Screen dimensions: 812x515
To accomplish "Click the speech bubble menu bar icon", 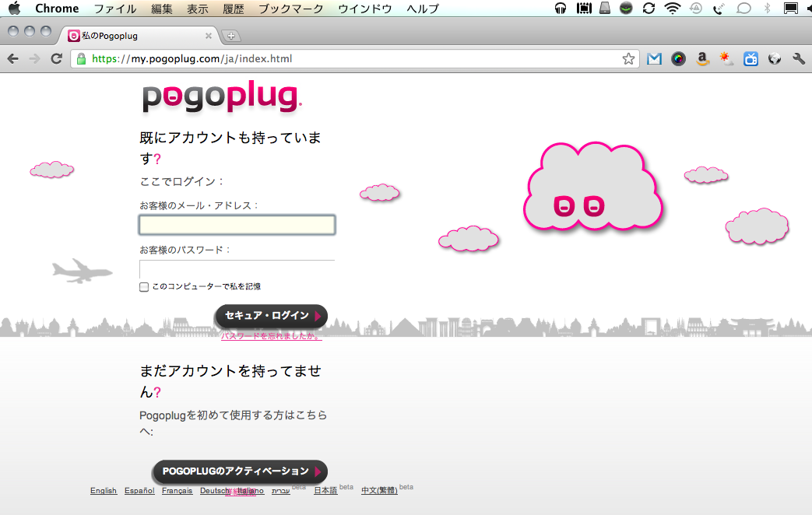I will point(743,9).
